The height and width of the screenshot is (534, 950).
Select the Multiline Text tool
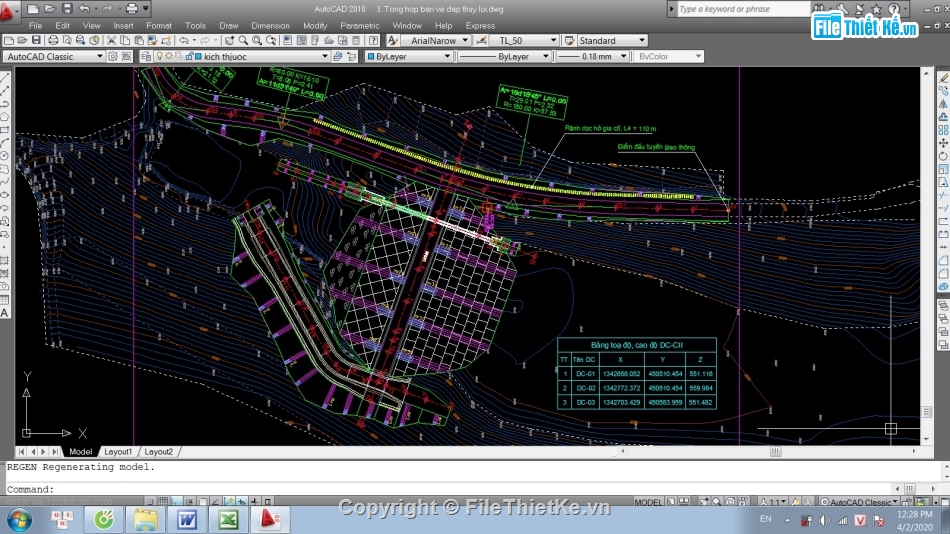click(5, 313)
